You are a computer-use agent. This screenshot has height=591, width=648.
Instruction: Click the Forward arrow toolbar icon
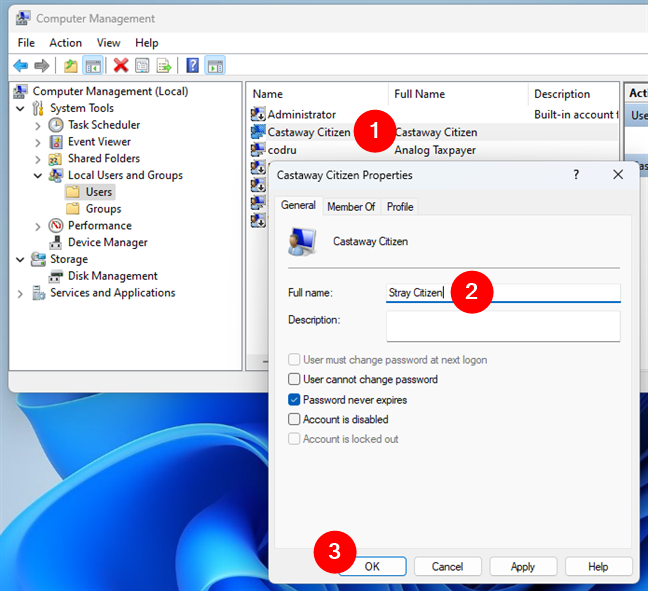[42, 65]
